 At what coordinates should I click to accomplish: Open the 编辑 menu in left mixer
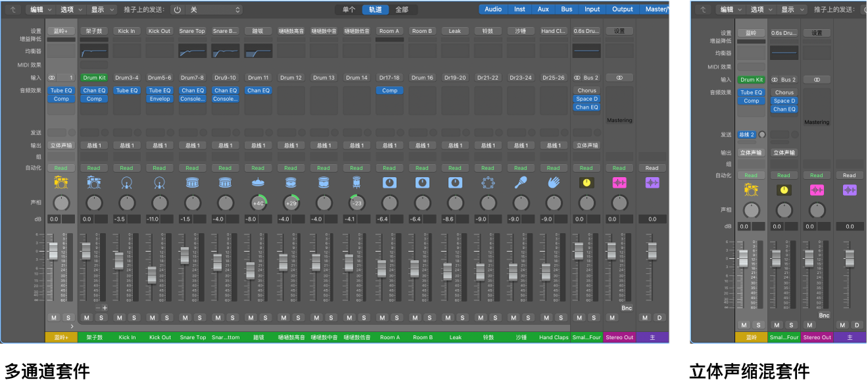click(x=41, y=10)
